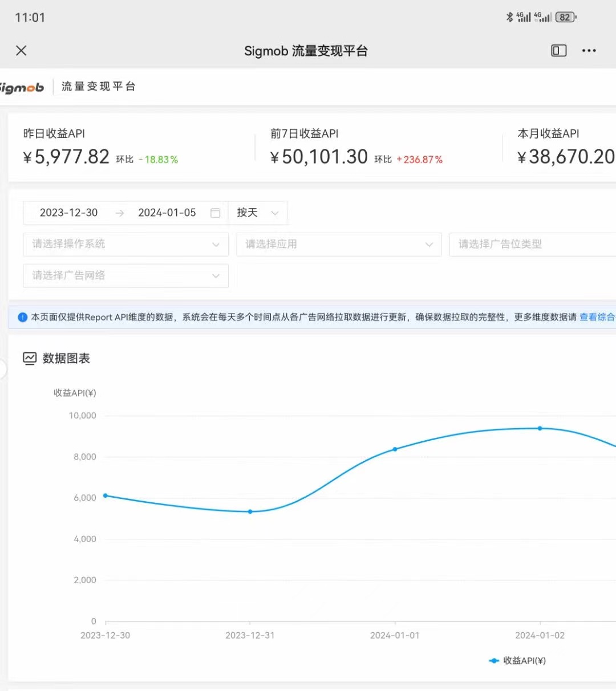Expand the 请选择广告网络 dropdown

point(125,275)
